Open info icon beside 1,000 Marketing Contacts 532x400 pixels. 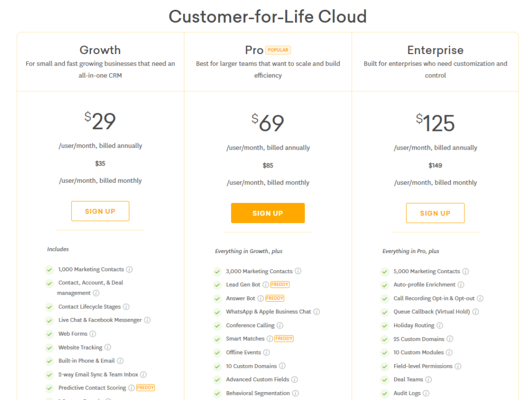pos(129,270)
